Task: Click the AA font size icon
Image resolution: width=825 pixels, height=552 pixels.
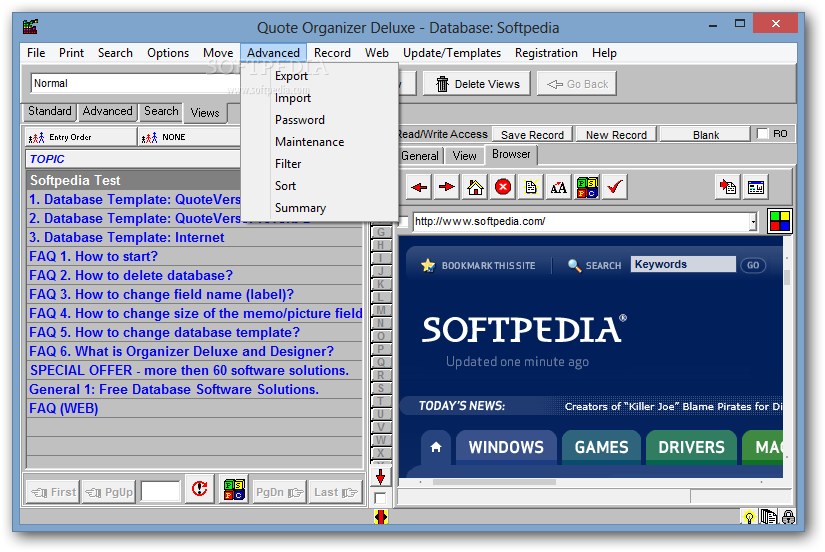Action: pos(559,187)
